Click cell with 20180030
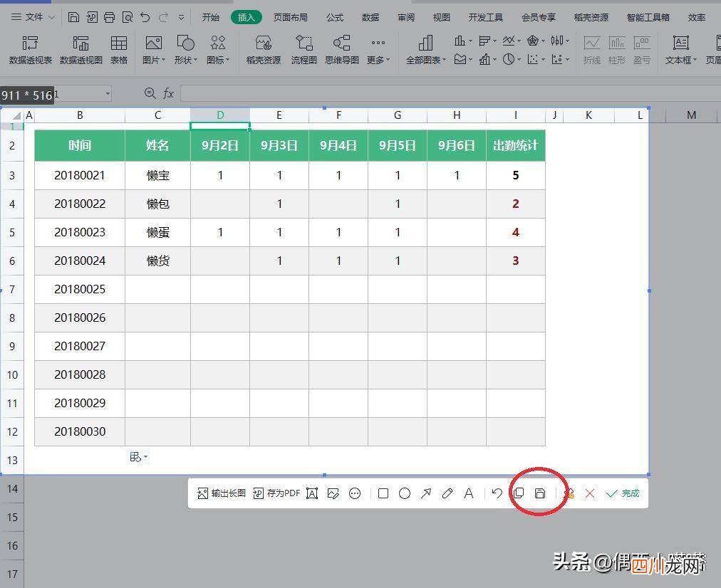 tap(80, 432)
